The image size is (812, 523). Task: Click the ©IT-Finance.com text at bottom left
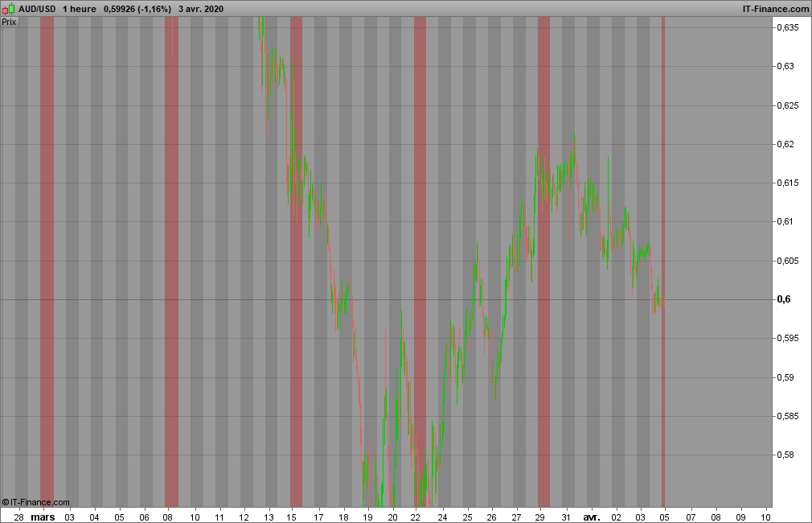(x=35, y=502)
